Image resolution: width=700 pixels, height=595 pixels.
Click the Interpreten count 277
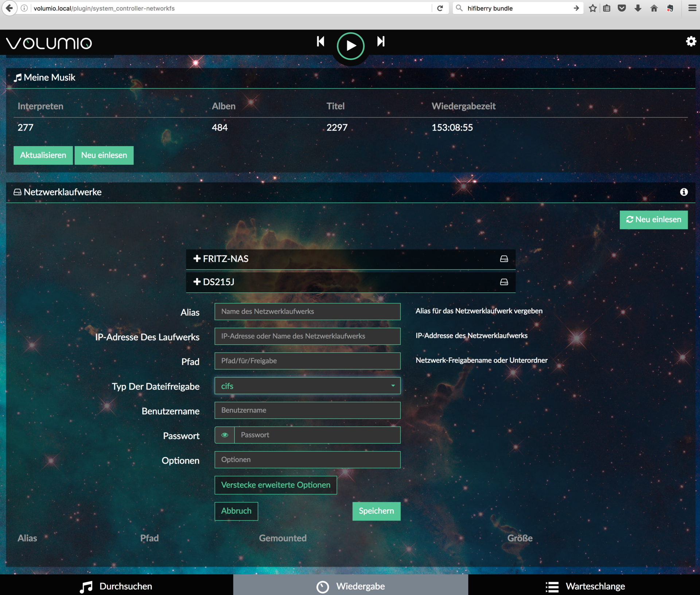click(x=26, y=128)
